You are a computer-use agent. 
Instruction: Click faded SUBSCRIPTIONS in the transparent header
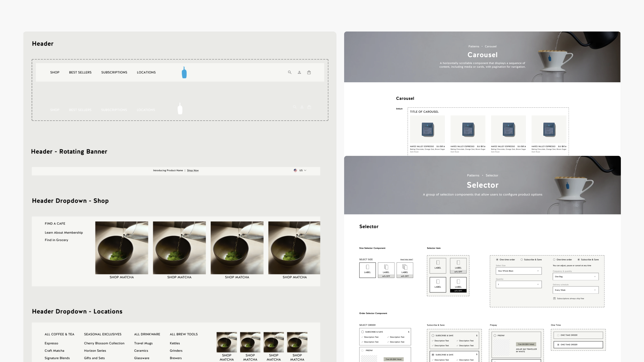(x=114, y=110)
